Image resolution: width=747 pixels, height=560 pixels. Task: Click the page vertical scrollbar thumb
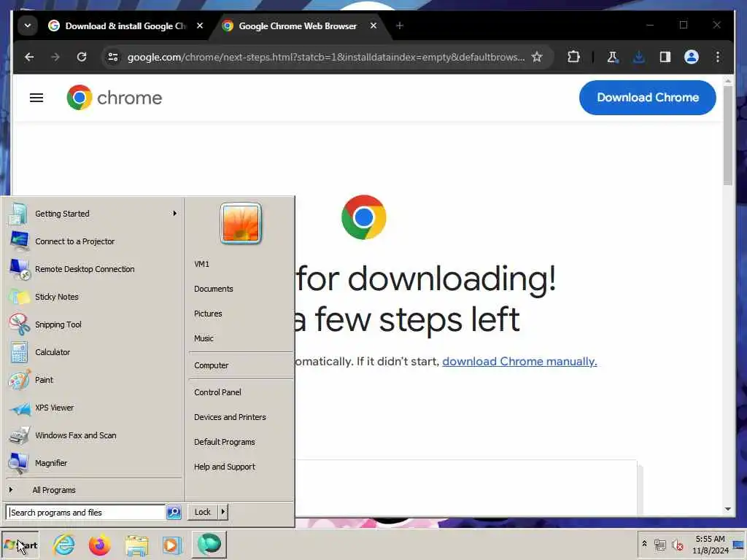point(727,136)
